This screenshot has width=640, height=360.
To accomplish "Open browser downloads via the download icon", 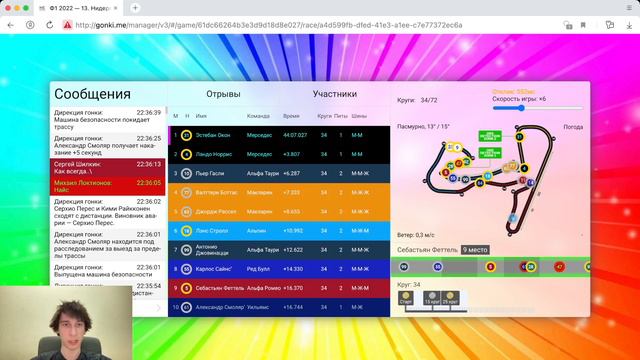I will [x=629, y=25].
